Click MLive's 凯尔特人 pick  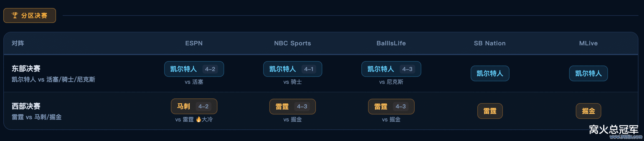588,74
